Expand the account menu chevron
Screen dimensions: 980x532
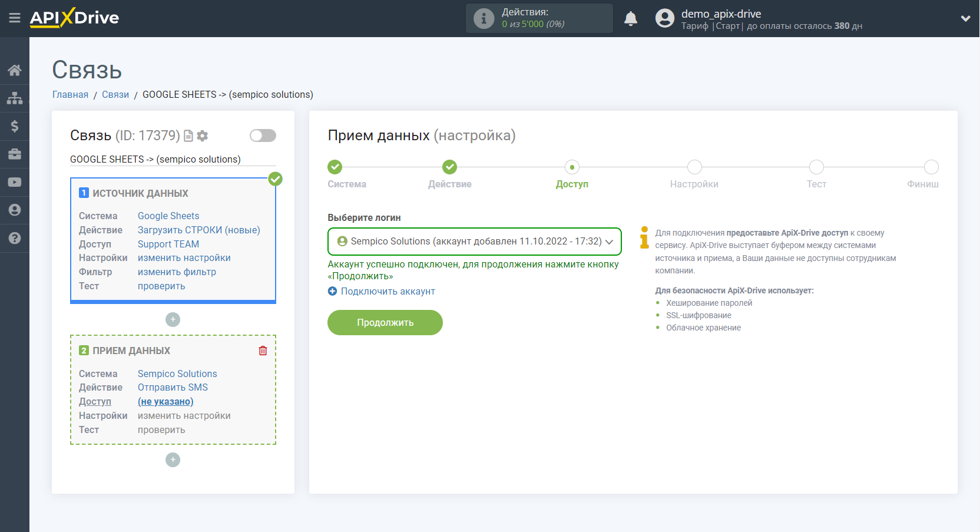click(x=965, y=18)
